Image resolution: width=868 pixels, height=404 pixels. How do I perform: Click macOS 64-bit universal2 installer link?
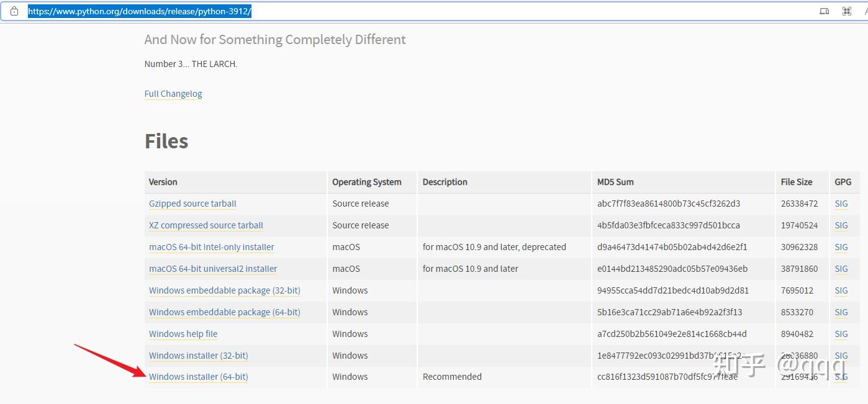(x=213, y=269)
